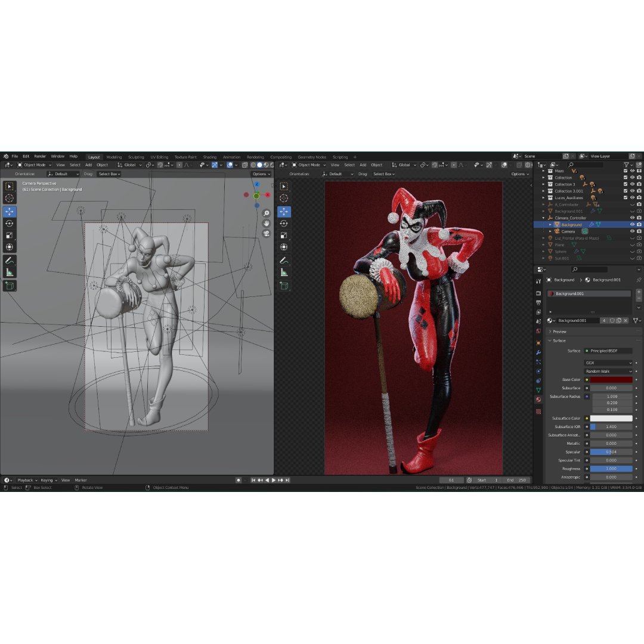Open GGX distribution dropdown
The image size is (644, 644).
click(x=608, y=363)
